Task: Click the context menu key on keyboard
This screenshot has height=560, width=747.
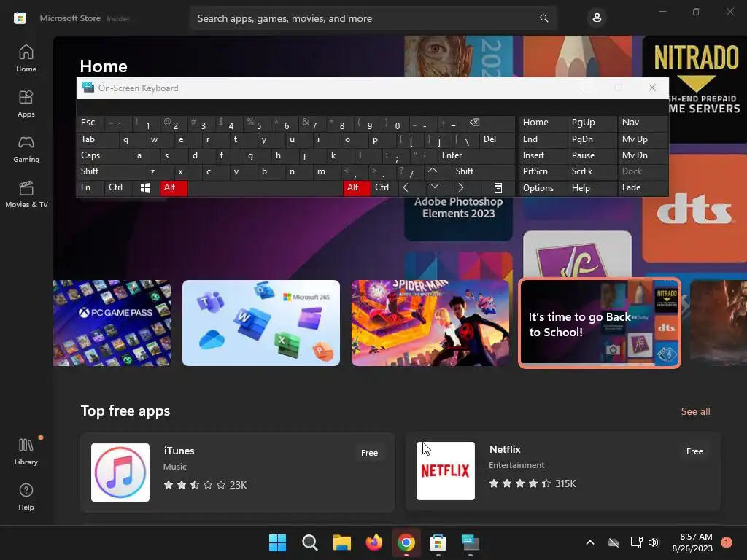Action: pyautogui.click(x=498, y=187)
